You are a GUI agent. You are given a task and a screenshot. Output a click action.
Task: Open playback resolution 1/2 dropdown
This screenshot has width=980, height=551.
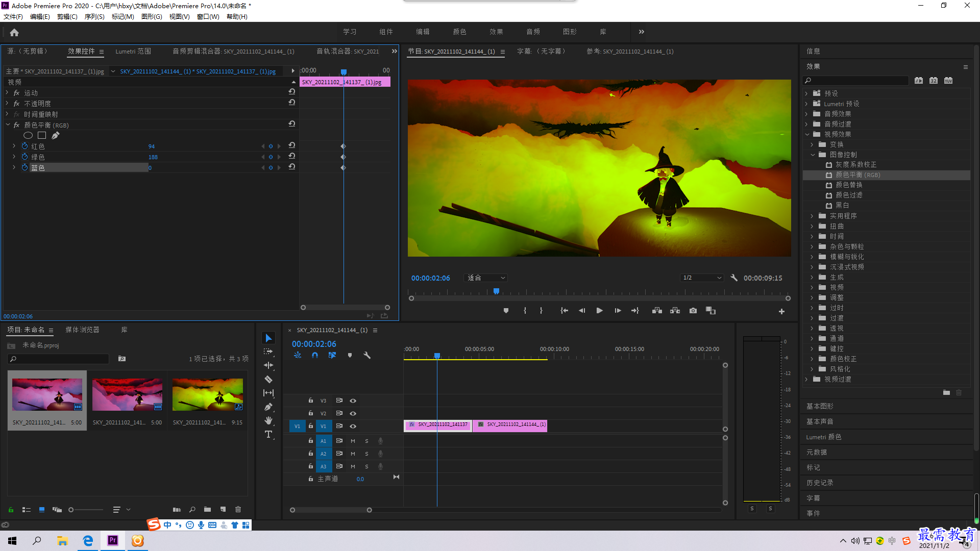pyautogui.click(x=702, y=278)
